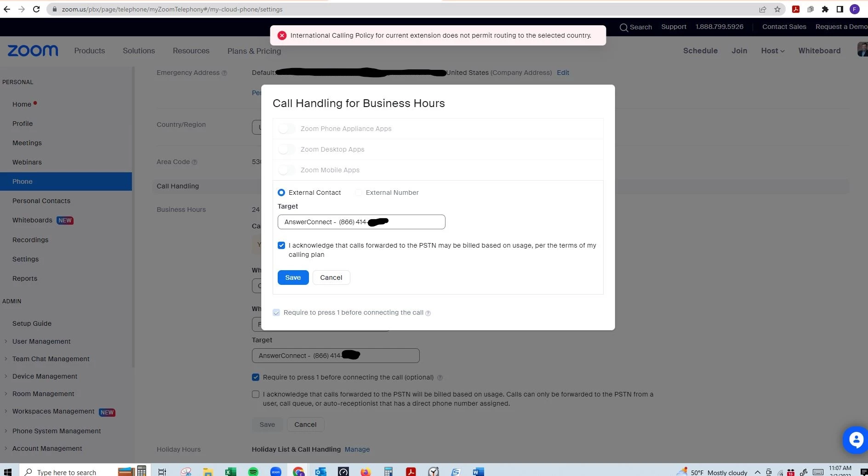Toggle the Chrome side panel icon
The width and height of the screenshot is (868, 476).
(840, 9)
